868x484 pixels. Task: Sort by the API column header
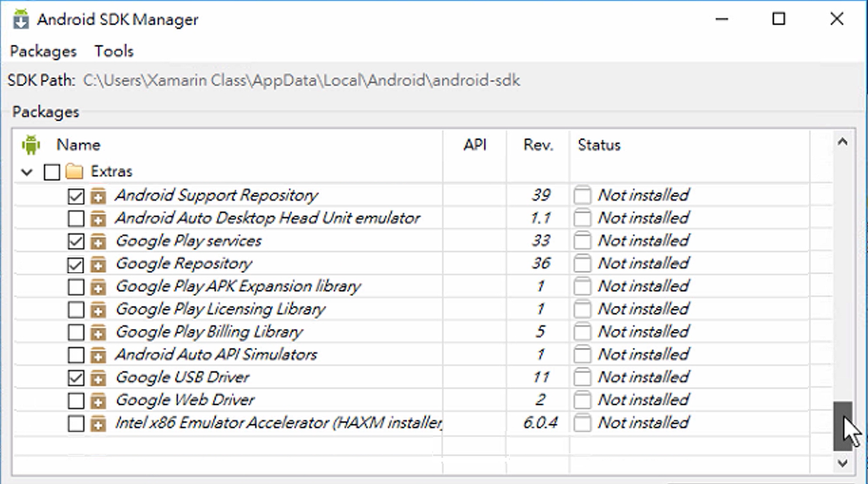[x=475, y=145]
